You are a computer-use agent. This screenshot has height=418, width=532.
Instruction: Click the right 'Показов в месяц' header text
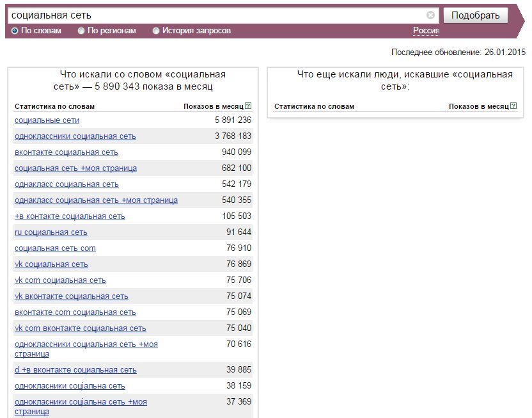(479, 106)
